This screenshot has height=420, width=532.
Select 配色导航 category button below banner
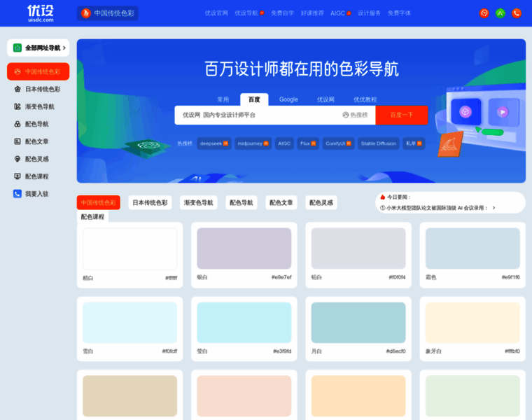(241, 202)
